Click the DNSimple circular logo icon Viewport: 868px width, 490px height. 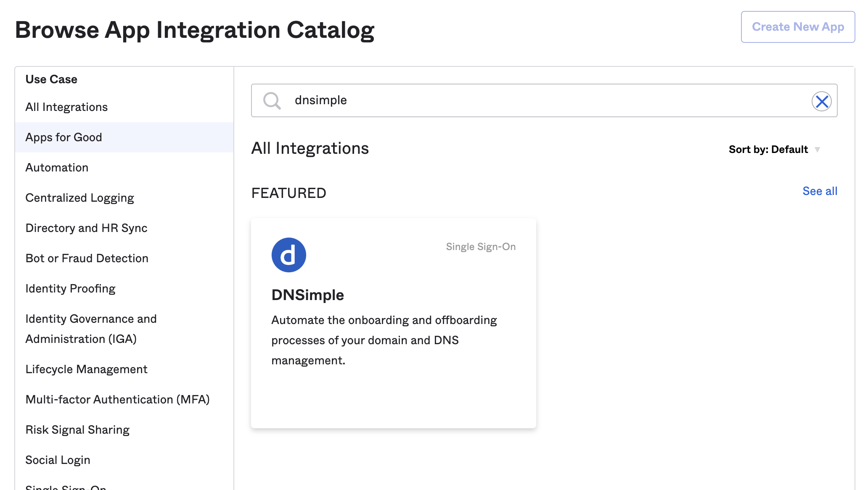pos(288,255)
